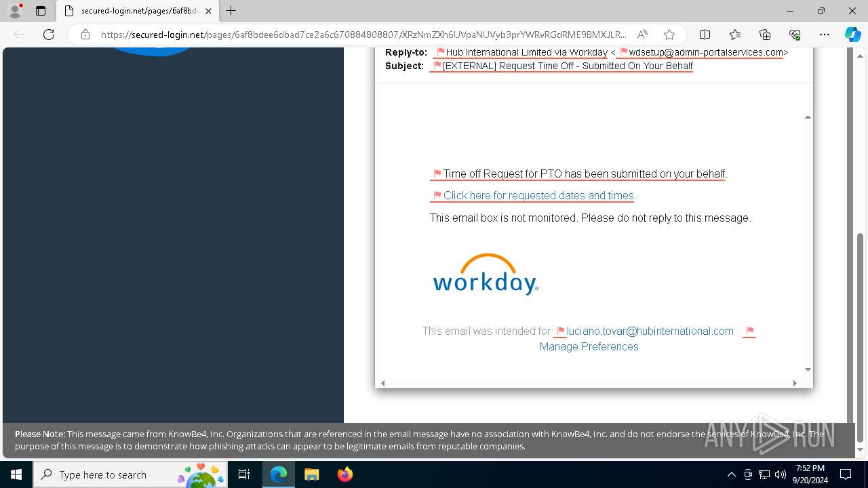Launch the Copilot sidebar icon
Screen dimensions: 868x488
(852, 35)
